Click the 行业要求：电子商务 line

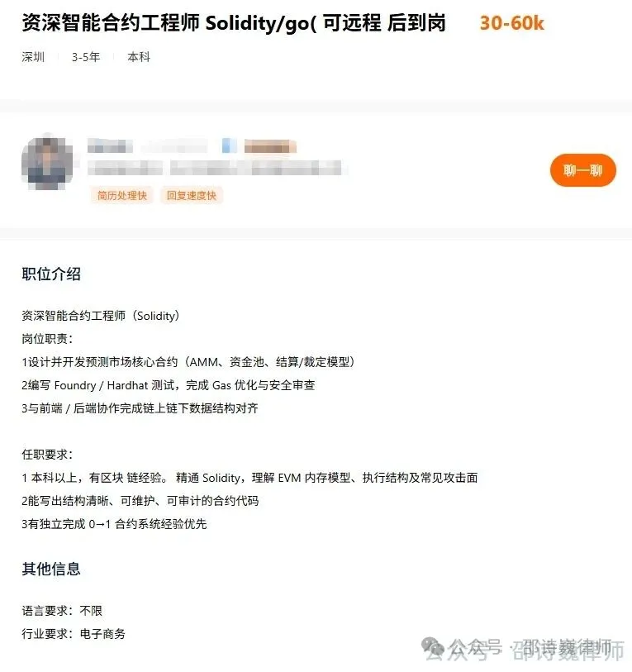point(74,634)
